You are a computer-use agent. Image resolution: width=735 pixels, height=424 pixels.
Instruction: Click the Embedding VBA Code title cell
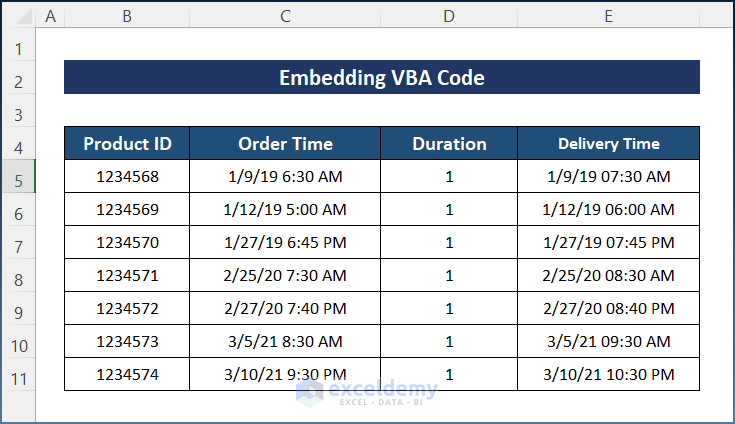[381, 78]
